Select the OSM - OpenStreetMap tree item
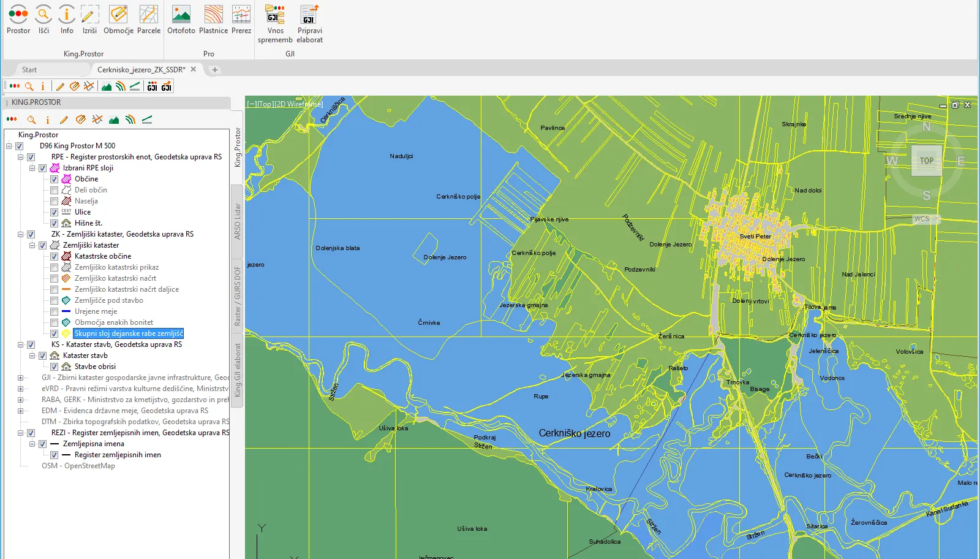980x559 pixels. (x=78, y=466)
